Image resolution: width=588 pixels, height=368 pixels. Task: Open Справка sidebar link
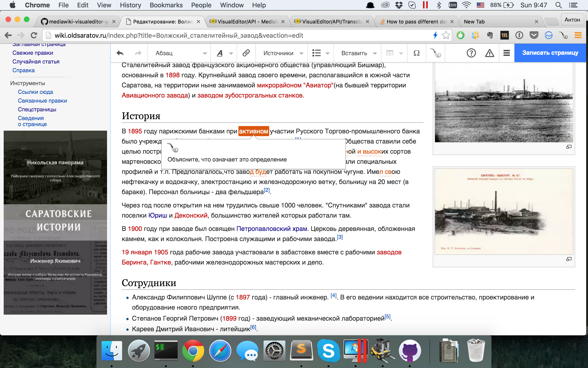(x=24, y=70)
